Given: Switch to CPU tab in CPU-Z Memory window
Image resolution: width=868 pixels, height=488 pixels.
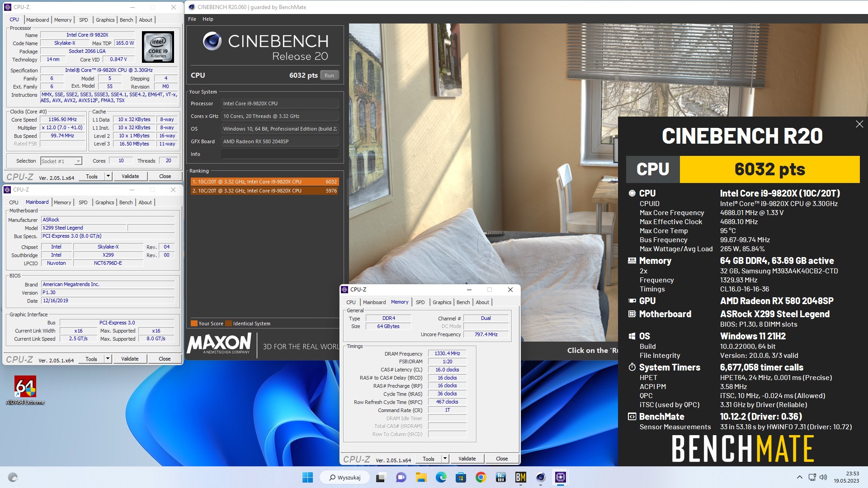Looking at the screenshot, I should click(351, 302).
